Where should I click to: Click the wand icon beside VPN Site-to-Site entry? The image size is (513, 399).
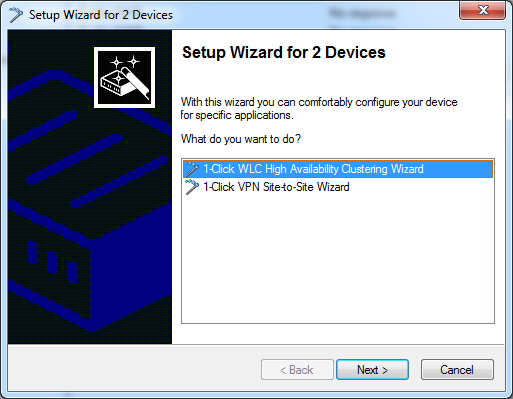pyautogui.click(x=192, y=187)
